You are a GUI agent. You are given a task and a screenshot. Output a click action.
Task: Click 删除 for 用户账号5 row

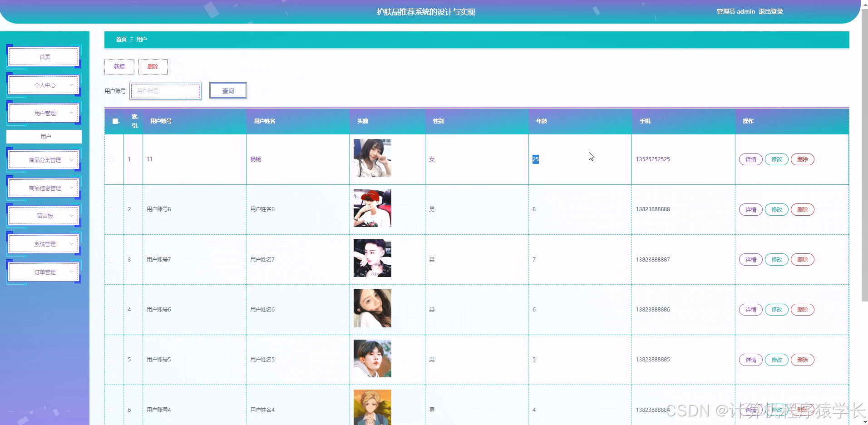pos(803,360)
